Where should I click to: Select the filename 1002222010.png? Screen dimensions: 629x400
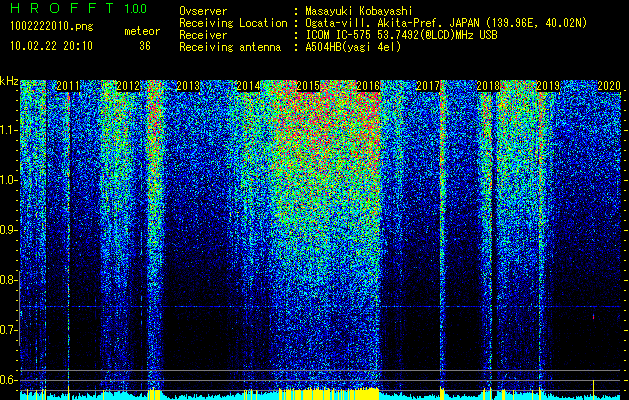pyautogui.click(x=52, y=27)
